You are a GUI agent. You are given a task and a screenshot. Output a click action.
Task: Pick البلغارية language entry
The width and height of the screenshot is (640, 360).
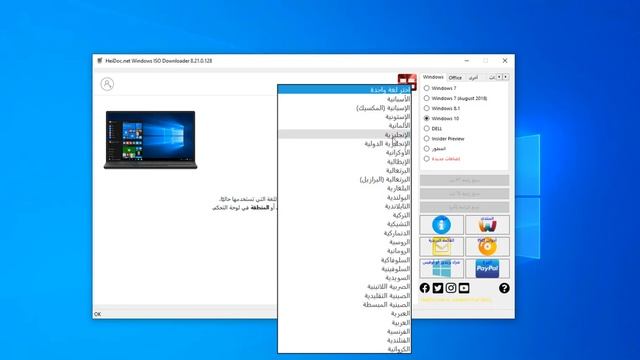344,188
